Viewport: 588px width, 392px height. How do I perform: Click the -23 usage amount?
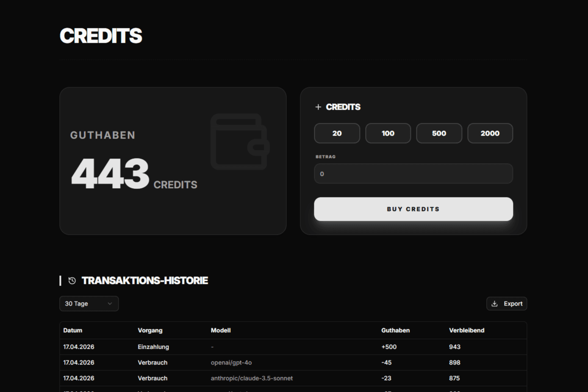[x=386, y=378]
